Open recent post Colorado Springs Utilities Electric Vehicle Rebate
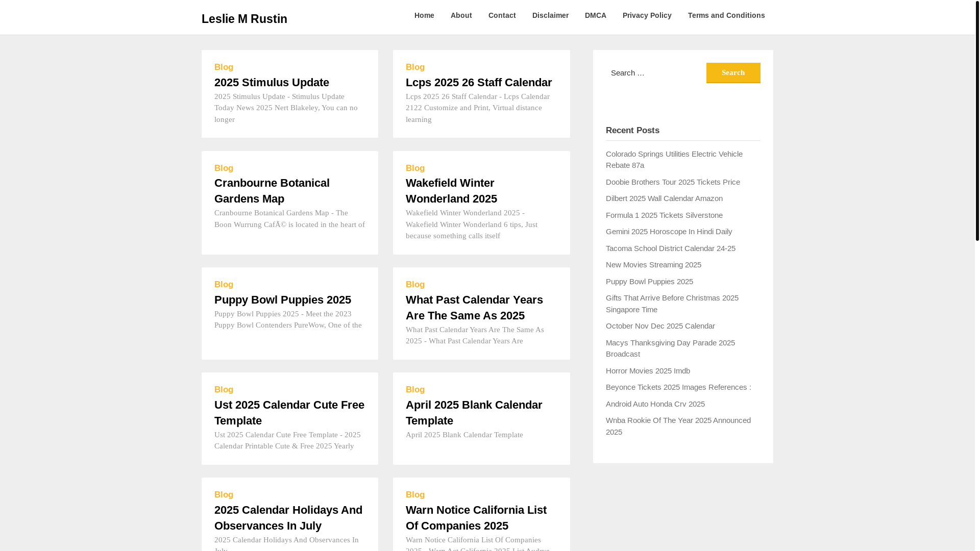Image resolution: width=980 pixels, height=551 pixels. click(674, 160)
